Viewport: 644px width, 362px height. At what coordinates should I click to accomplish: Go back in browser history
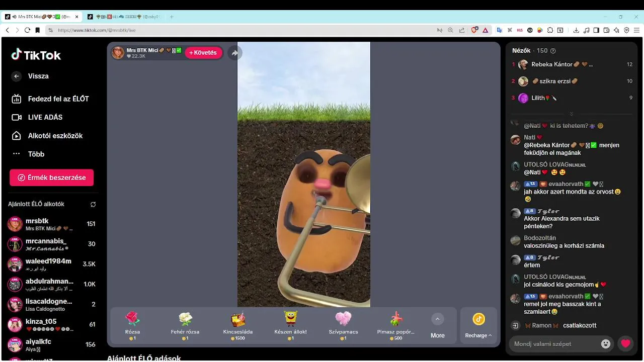coord(7,30)
